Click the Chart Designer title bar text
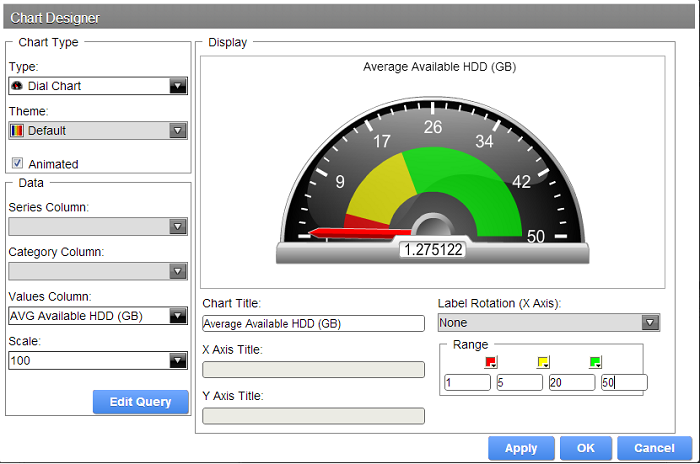 tap(55, 18)
